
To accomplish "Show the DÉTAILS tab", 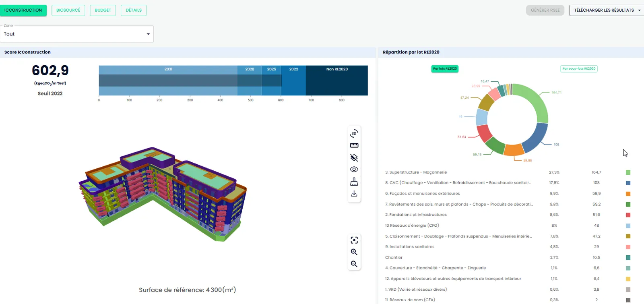I will tap(134, 10).
